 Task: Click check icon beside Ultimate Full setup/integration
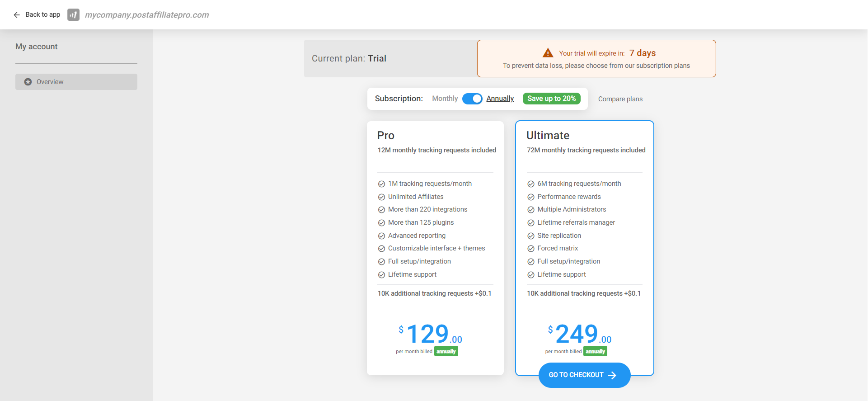531,262
